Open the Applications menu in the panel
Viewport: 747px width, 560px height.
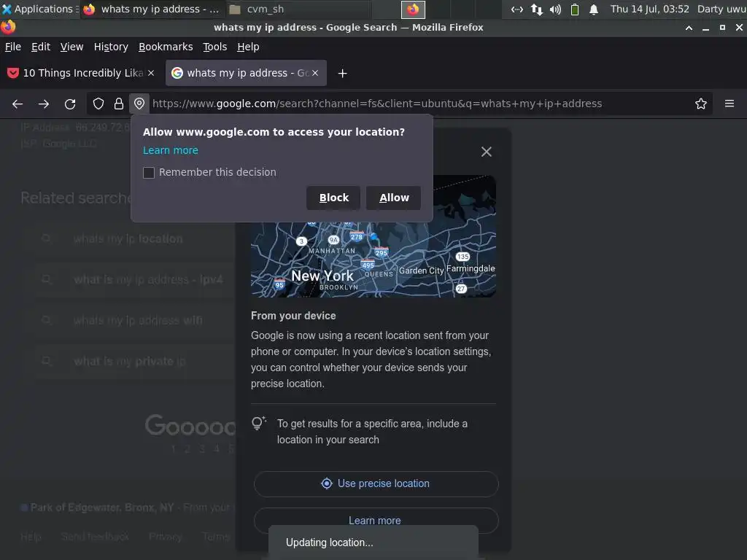point(40,9)
